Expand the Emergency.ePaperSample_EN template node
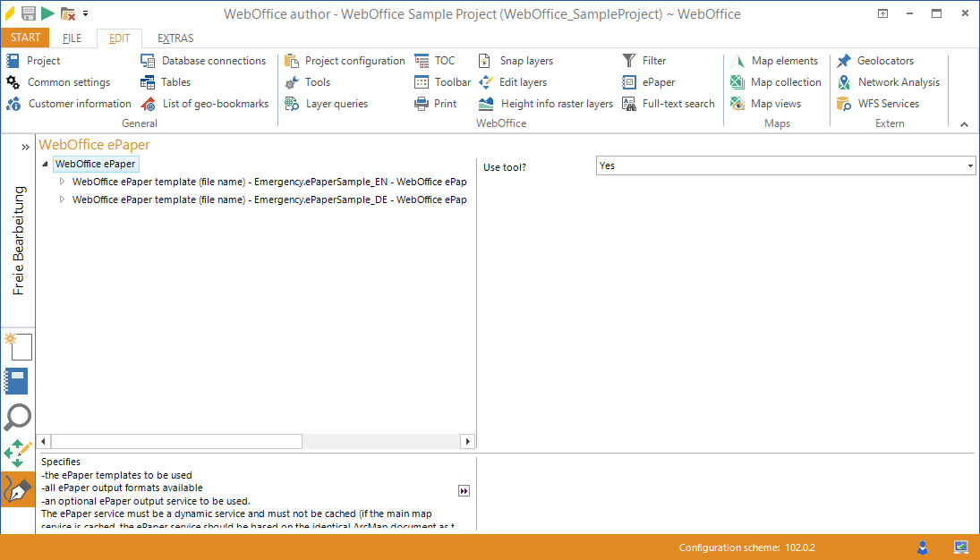Screen dimensions: 980x560 [62, 182]
